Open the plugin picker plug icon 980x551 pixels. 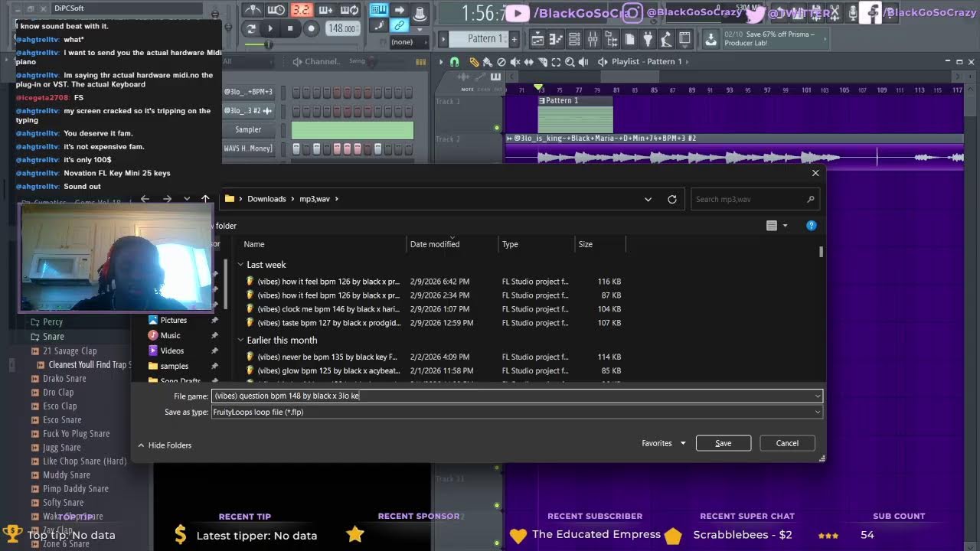648,39
